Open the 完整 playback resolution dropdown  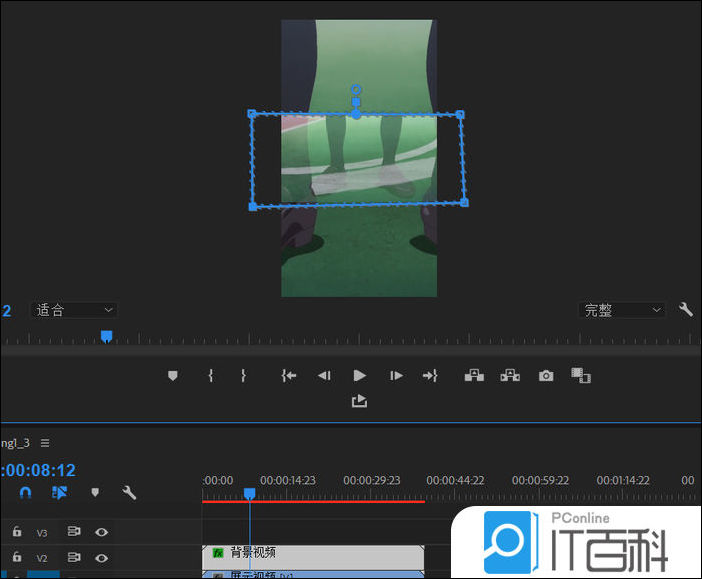click(x=621, y=310)
